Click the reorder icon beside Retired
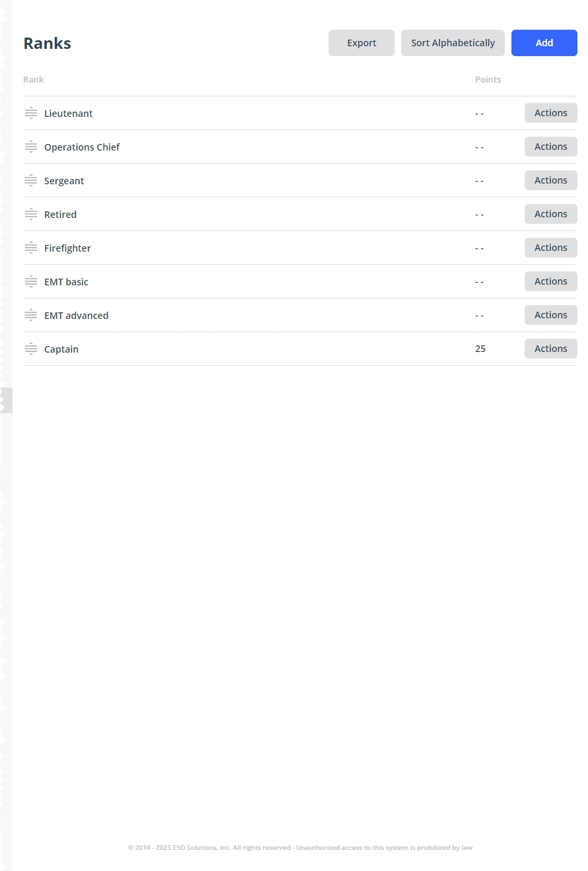 point(31,214)
